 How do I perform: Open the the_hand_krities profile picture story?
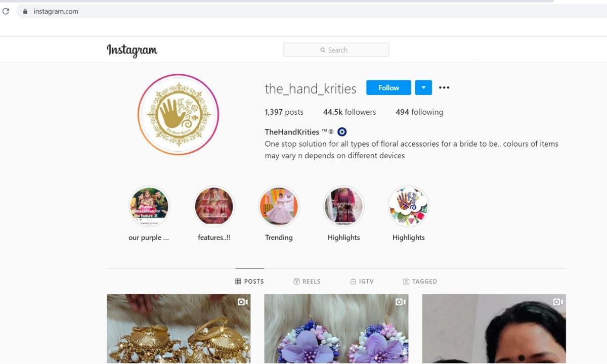click(x=178, y=114)
